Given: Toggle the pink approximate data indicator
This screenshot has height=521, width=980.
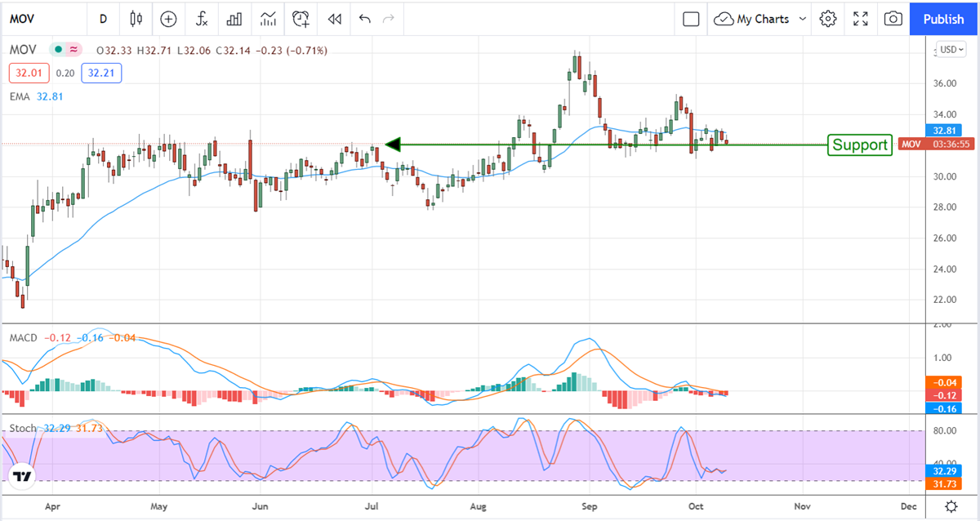Looking at the screenshot, I should click(74, 50).
